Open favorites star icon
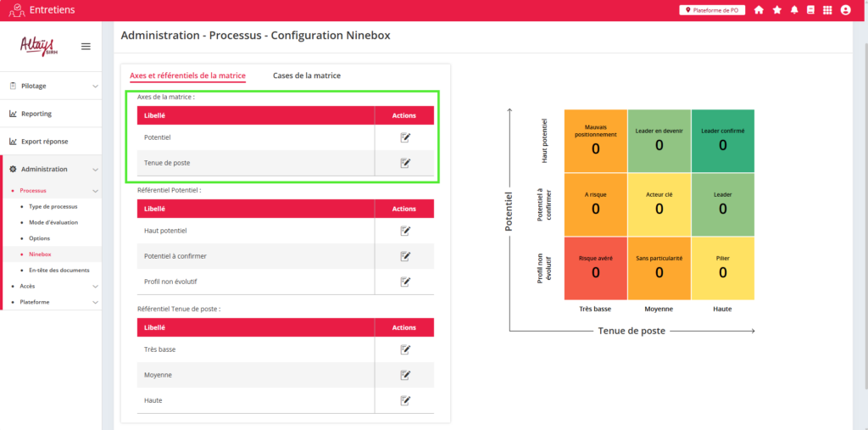The height and width of the screenshot is (430, 868). point(776,10)
